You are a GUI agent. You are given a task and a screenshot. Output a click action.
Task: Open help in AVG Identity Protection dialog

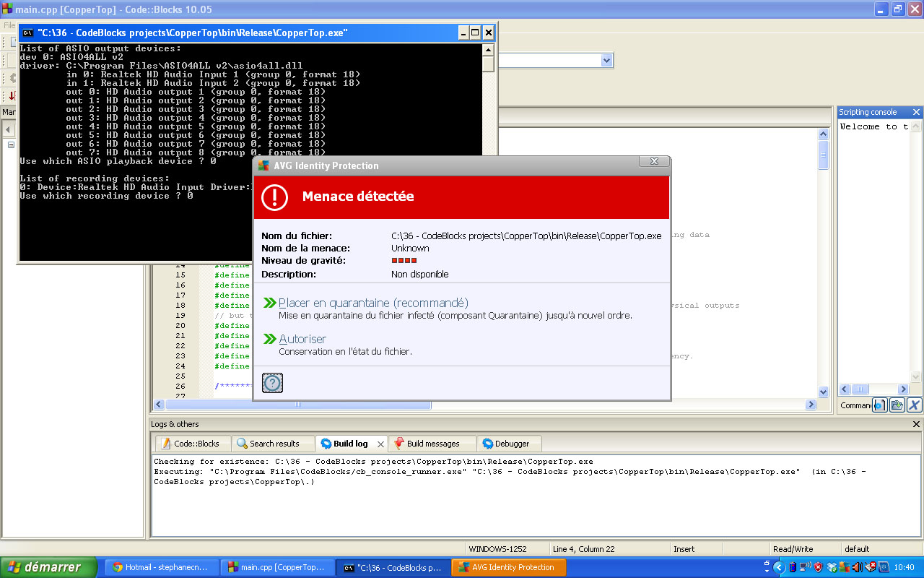[x=272, y=383]
